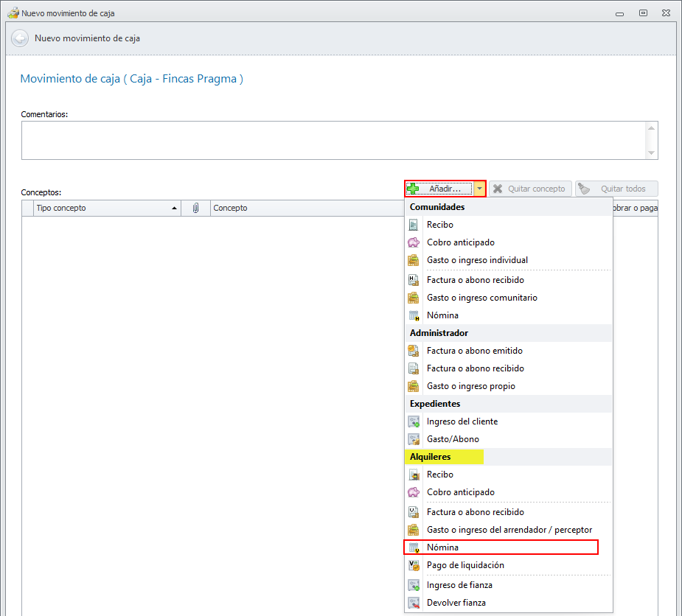Image resolution: width=682 pixels, height=616 pixels.
Task: Click icon beside Ingreso del cliente
Action: pyautogui.click(x=414, y=421)
